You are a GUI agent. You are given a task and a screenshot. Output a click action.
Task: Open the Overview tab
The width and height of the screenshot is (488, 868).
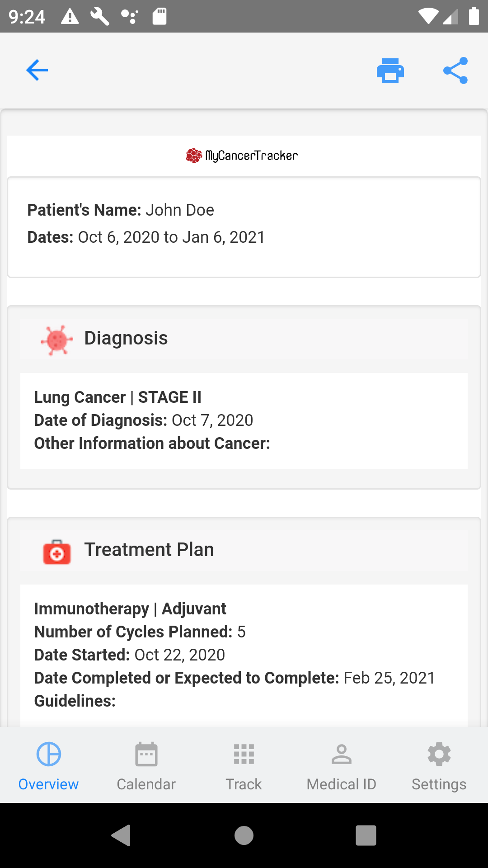coord(48,764)
